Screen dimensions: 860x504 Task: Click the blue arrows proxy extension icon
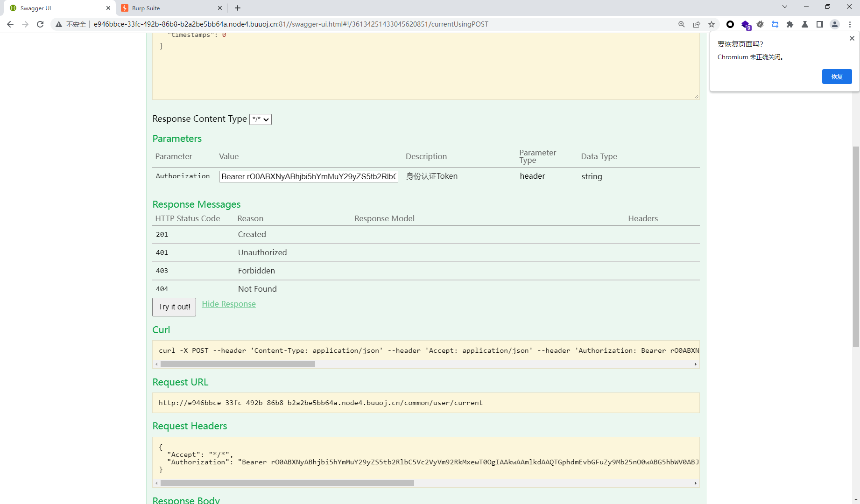click(x=775, y=24)
